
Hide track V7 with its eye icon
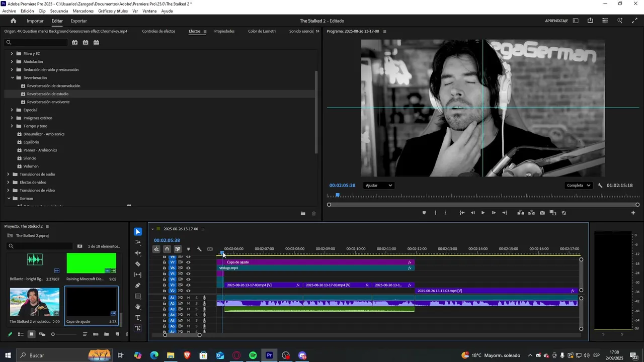188,262
